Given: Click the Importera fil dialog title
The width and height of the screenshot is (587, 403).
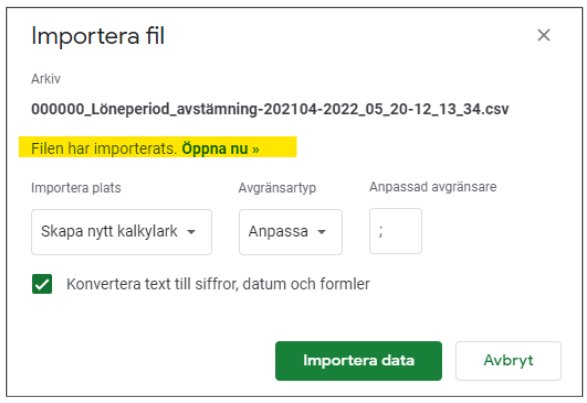Looking at the screenshot, I should tap(98, 36).
